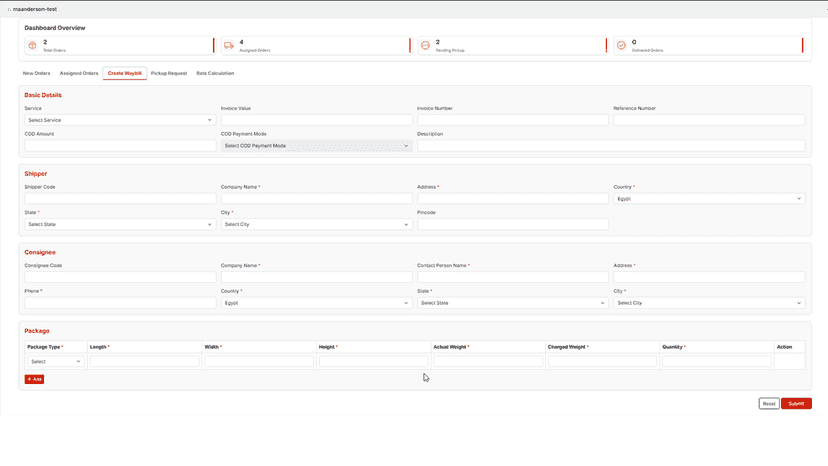Viewport: 828px width, 466px height.
Task: Open the Select Service dropdown
Action: click(x=120, y=120)
